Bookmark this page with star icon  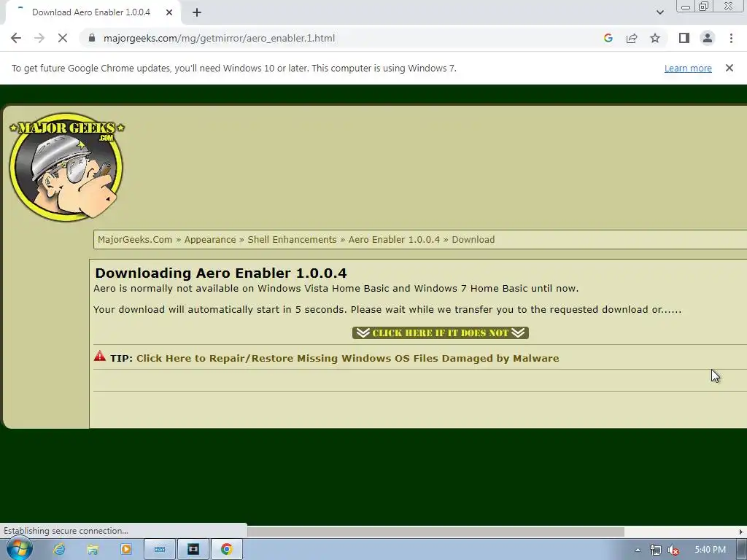click(655, 38)
